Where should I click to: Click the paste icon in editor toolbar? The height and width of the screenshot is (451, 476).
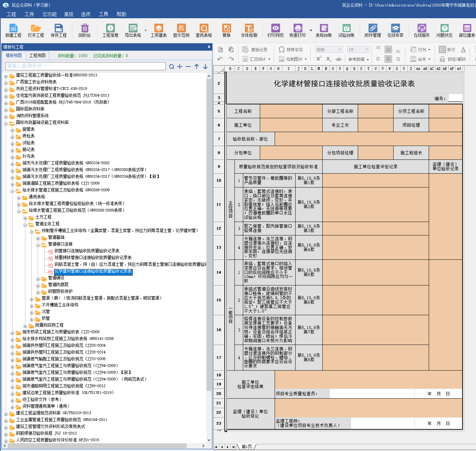coord(231,50)
